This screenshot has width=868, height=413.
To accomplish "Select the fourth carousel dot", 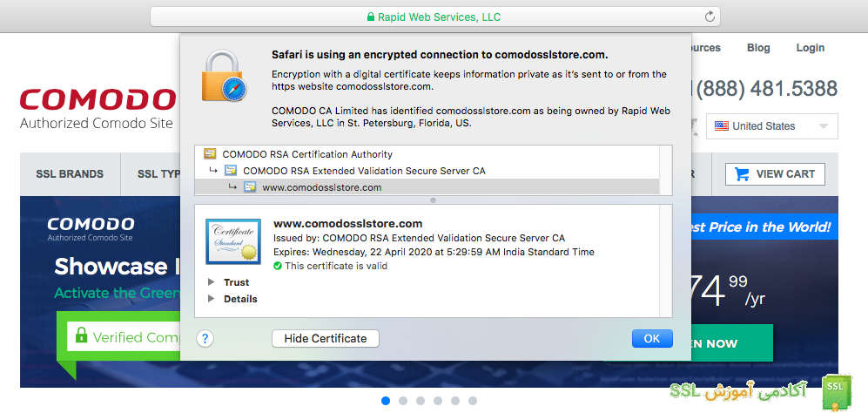I will (x=438, y=401).
